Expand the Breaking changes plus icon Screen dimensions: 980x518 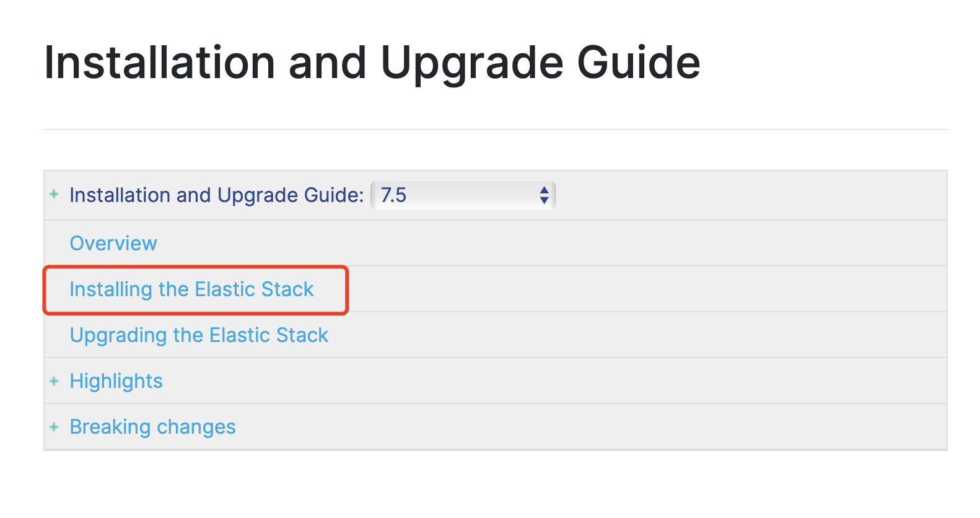(x=54, y=427)
